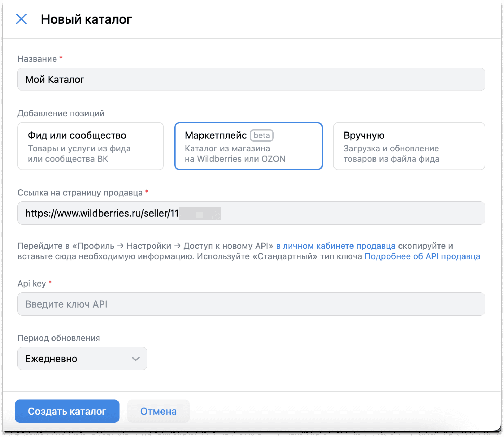Focus the Название field containing Мой Каталог
This screenshot has width=504, height=437.
[x=251, y=80]
